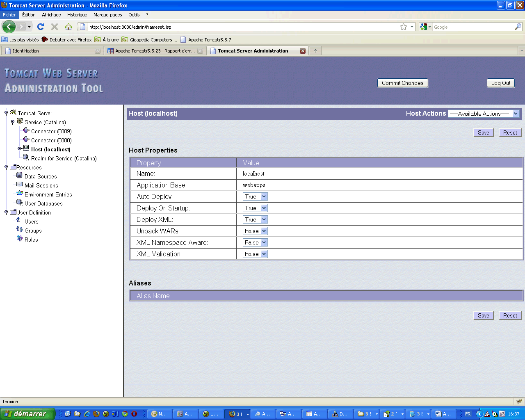Reload the page with refresh icon
Screen dimensions: 525x420
(40, 27)
